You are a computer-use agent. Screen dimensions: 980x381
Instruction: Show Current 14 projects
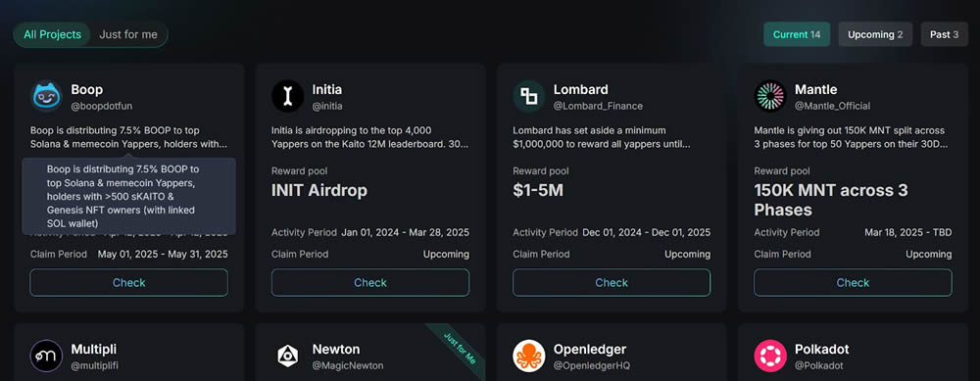797,34
